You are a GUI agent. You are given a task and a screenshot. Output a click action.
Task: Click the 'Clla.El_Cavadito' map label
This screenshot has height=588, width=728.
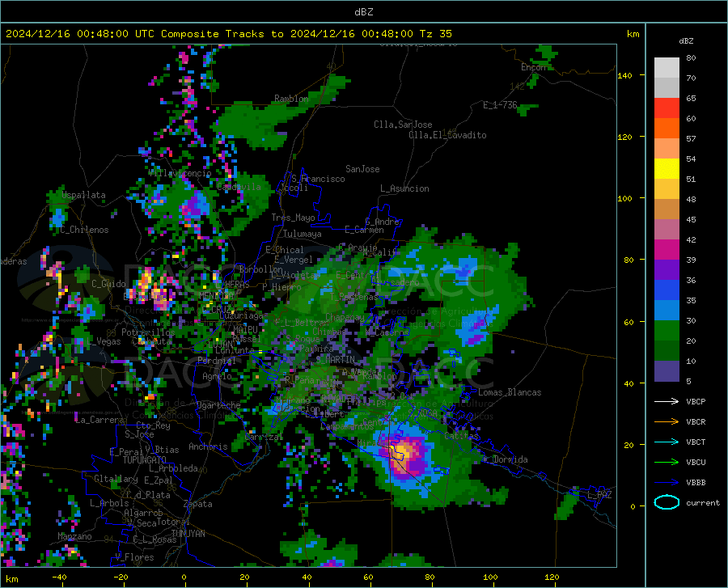pos(447,135)
